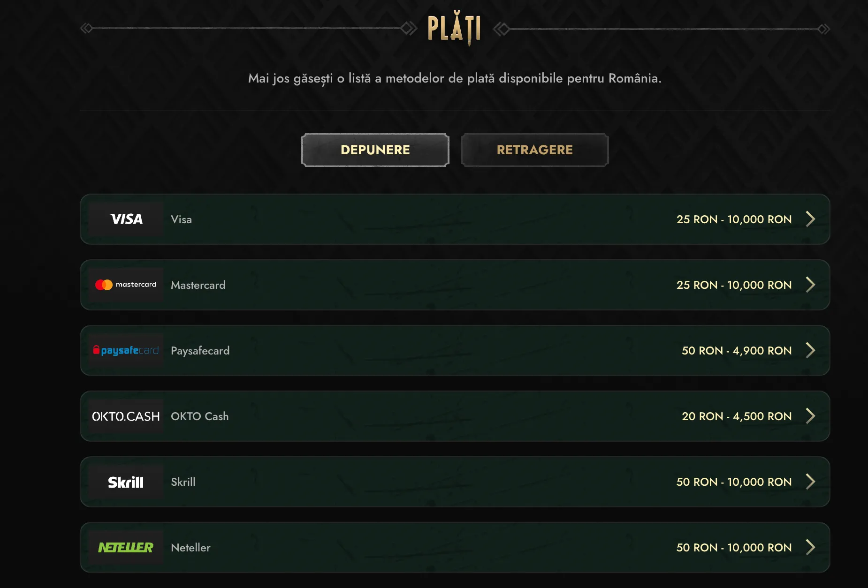
Task: Open the OKTO Cash row arrow
Action: 810,416
